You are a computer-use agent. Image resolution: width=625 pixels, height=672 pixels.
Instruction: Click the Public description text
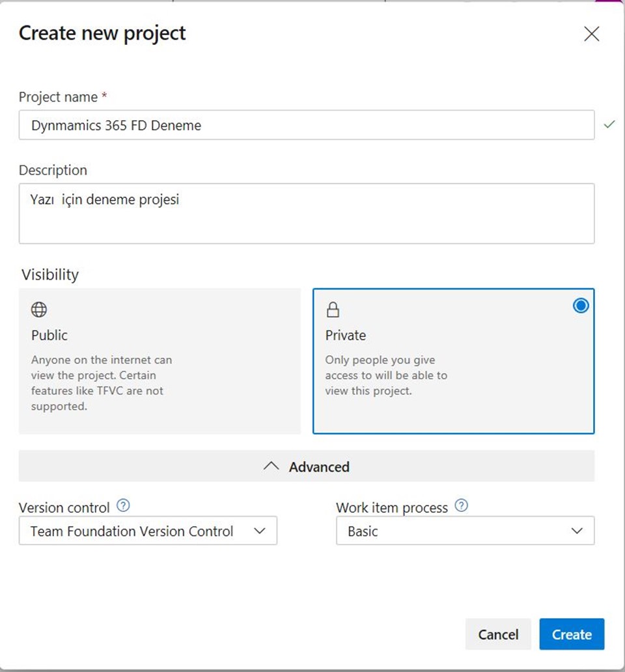coord(102,383)
